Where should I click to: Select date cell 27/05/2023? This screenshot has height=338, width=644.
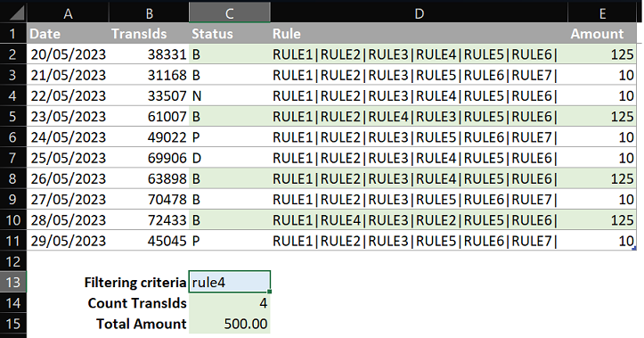click(x=68, y=199)
